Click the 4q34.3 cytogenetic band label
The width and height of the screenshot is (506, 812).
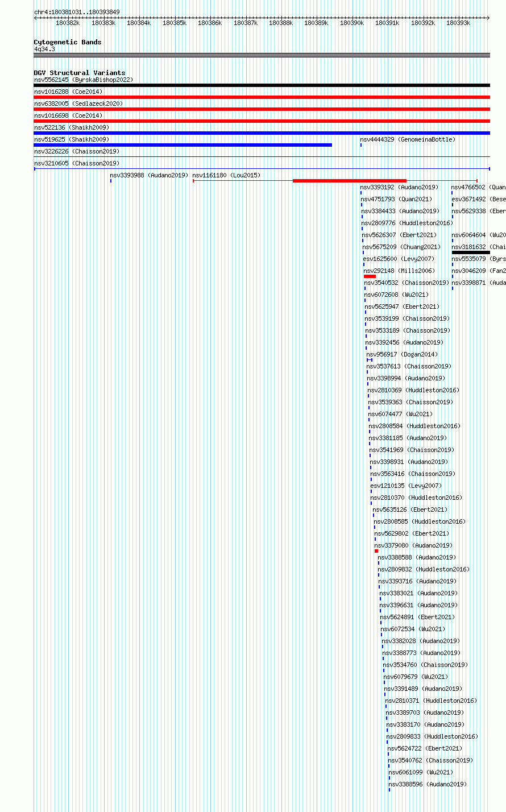44,49
